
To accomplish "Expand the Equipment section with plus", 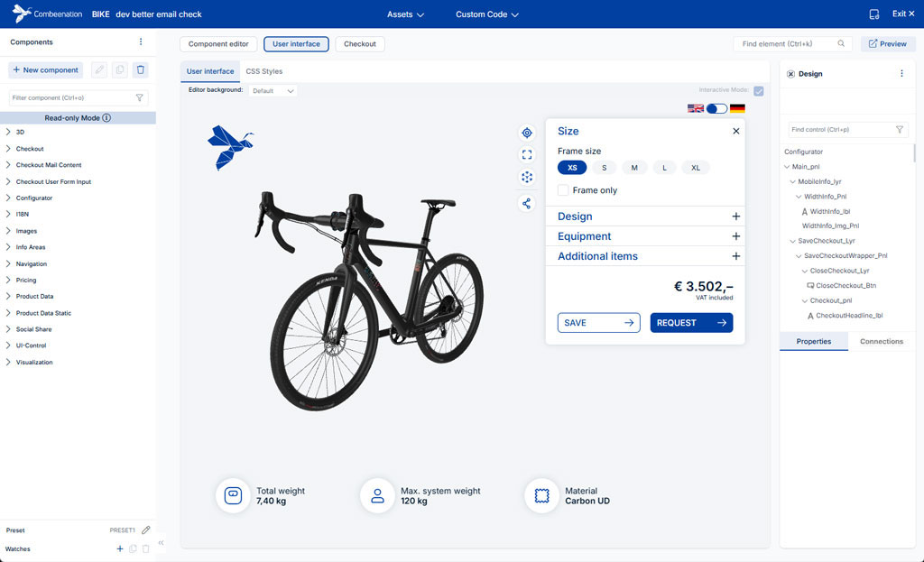I will 736,236.
